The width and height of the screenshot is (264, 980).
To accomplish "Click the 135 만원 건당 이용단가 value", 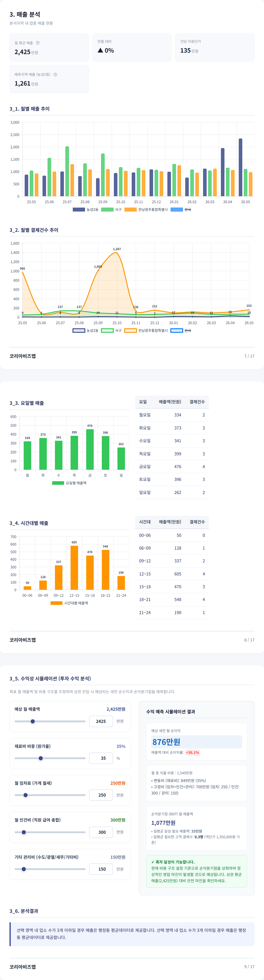I will (x=189, y=51).
